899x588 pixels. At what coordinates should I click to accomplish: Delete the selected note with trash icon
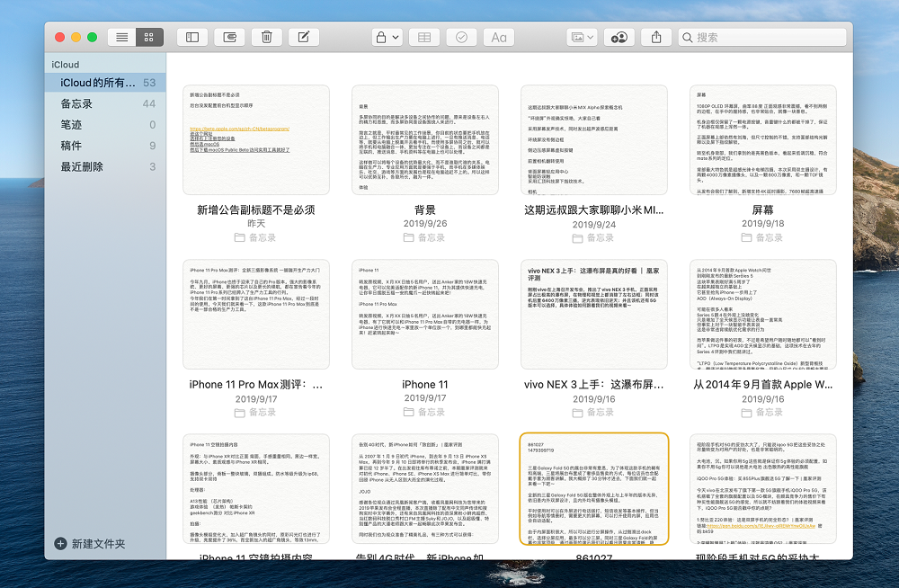tap(267, 37)
